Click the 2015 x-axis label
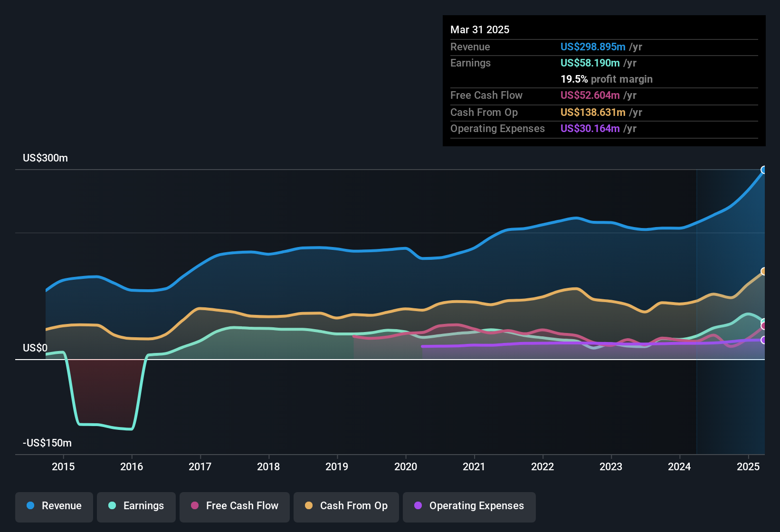The image size is (780, 532). point(63,466)
